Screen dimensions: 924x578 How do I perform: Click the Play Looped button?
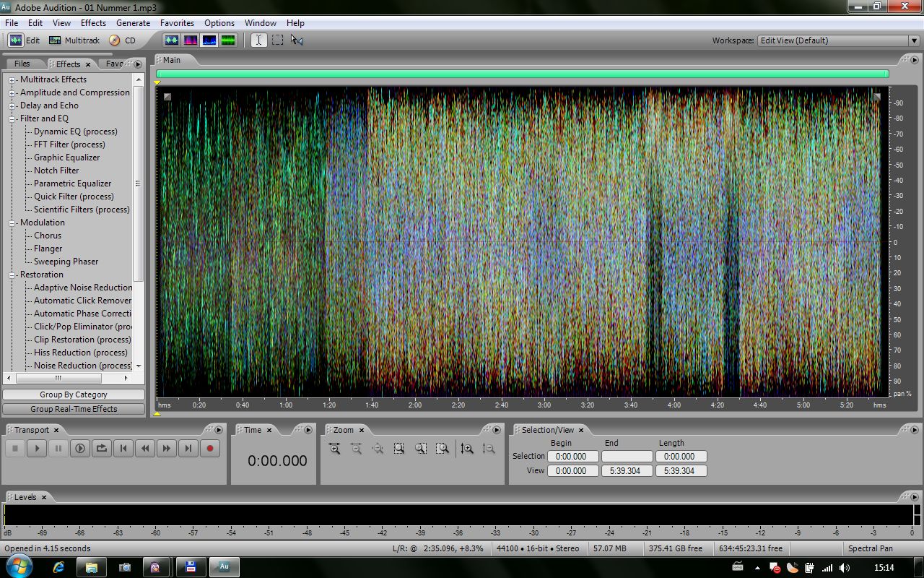[x=102, y=449]
